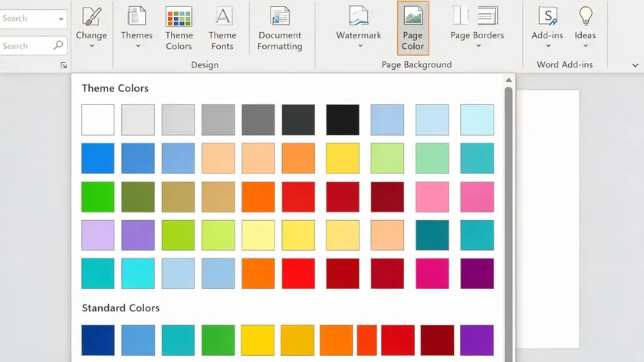The image size is (644, 362).
Task: Choose the yellow swatch in the second row
Action: (x=343, y=158)
